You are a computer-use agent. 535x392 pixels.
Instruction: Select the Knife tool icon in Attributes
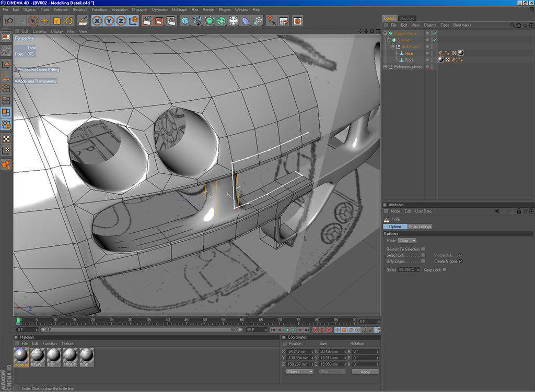[x=386, y=219]
